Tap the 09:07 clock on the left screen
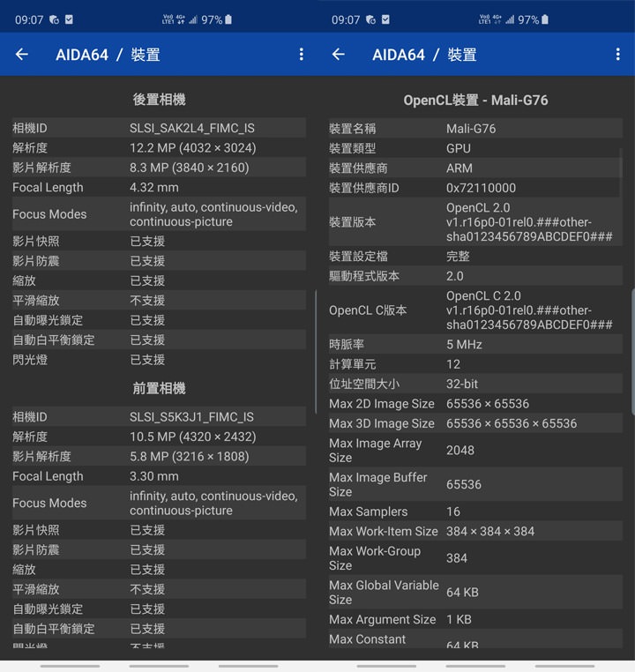The height and width of the screenshot is (672, 635). point(29,20)
